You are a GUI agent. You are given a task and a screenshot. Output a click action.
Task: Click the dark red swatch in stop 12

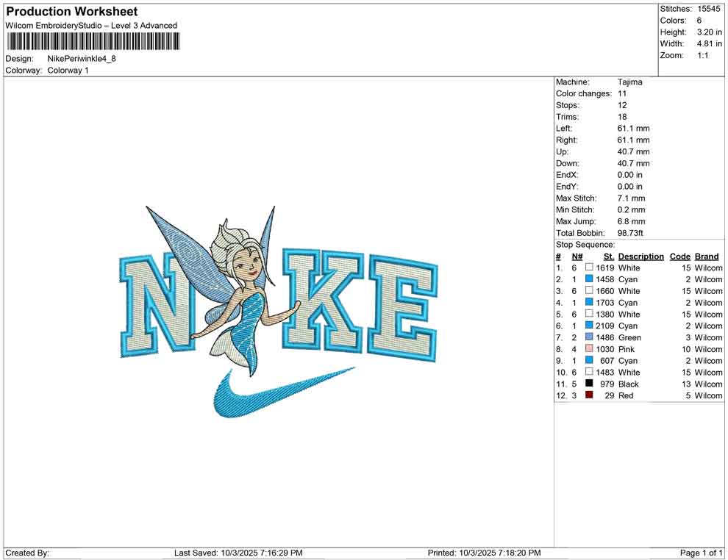pos(589,395)
